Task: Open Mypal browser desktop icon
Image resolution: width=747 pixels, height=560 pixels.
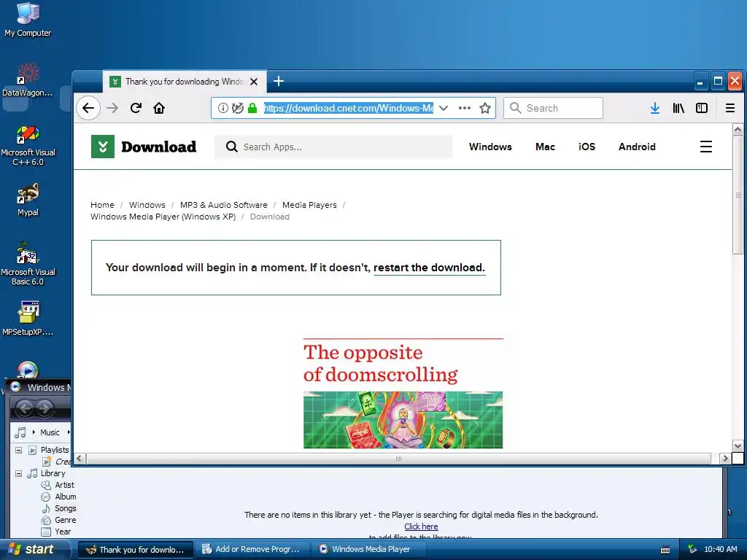Action: pyautogui.click(x=28, y=200)
